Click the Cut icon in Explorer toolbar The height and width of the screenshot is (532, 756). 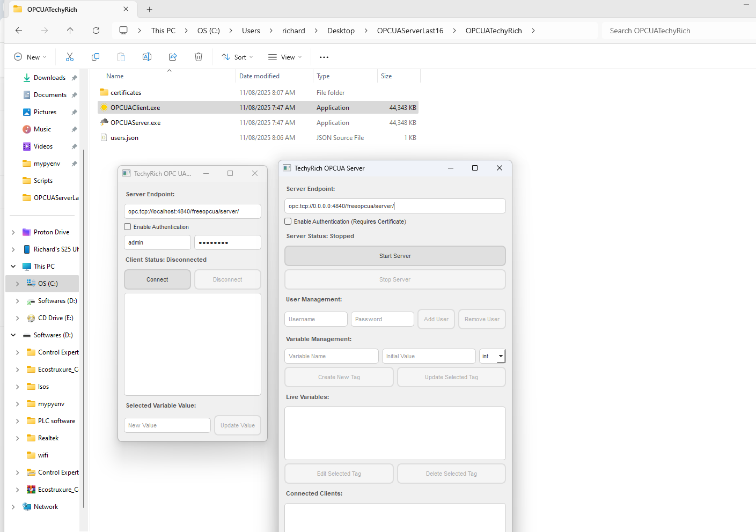tap(69, 56)
